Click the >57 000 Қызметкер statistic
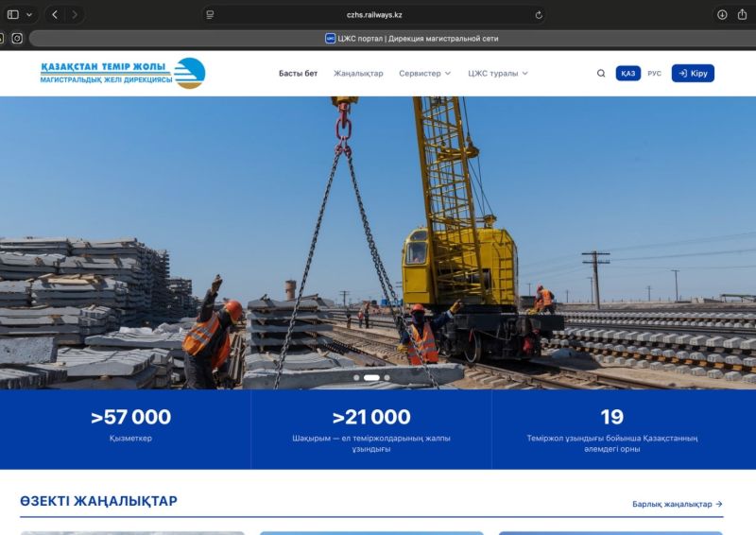 [x=130, y=426]
